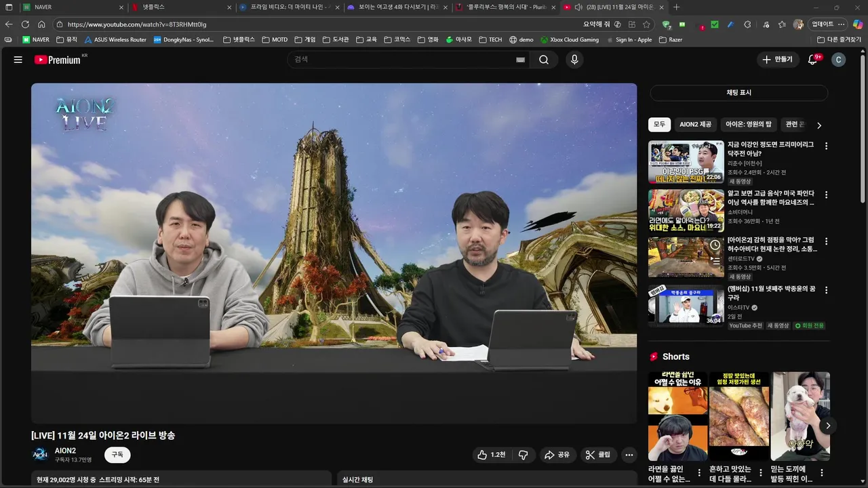This screenshot has height=488, width=868.
Task: Open the browser profile avatar
Action: click(798, 24)
